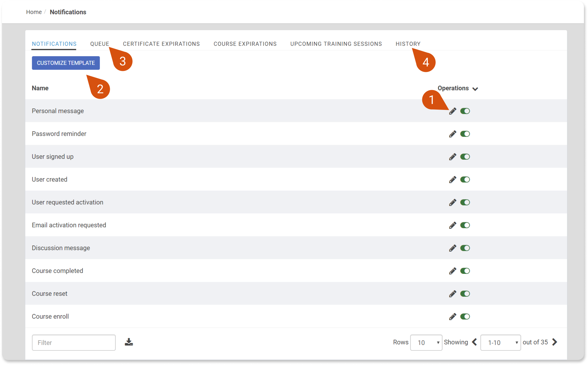The image size is (588, 365).
Task: Edit the Personal message notification
Action: (x=452, y=111)
